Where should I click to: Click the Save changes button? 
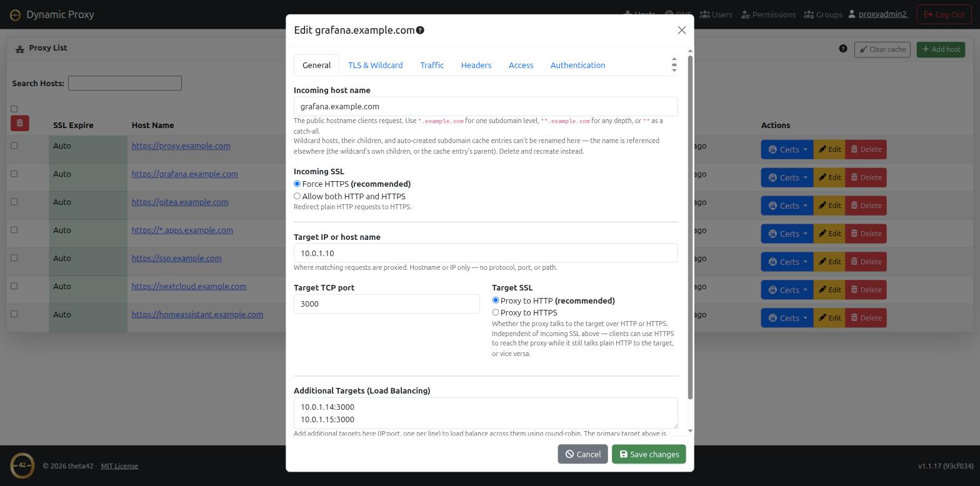tap(649, 454)
